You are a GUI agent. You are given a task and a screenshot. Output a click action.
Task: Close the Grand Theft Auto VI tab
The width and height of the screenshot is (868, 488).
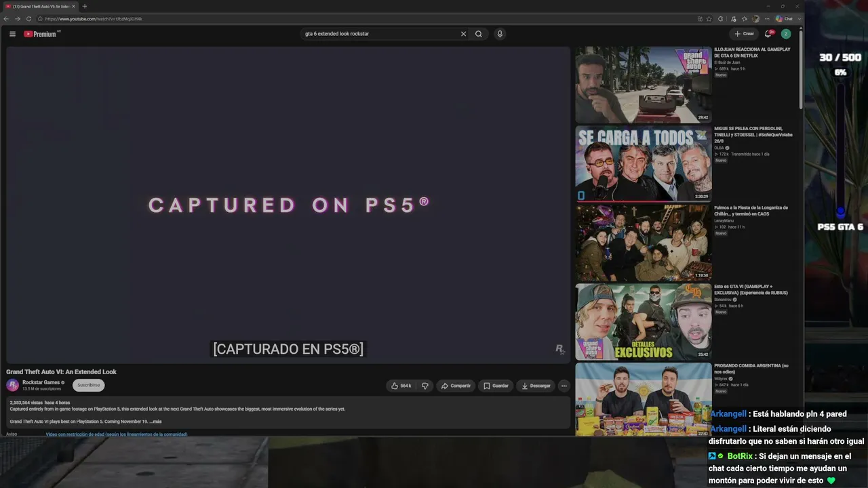(x=74, y=6)
